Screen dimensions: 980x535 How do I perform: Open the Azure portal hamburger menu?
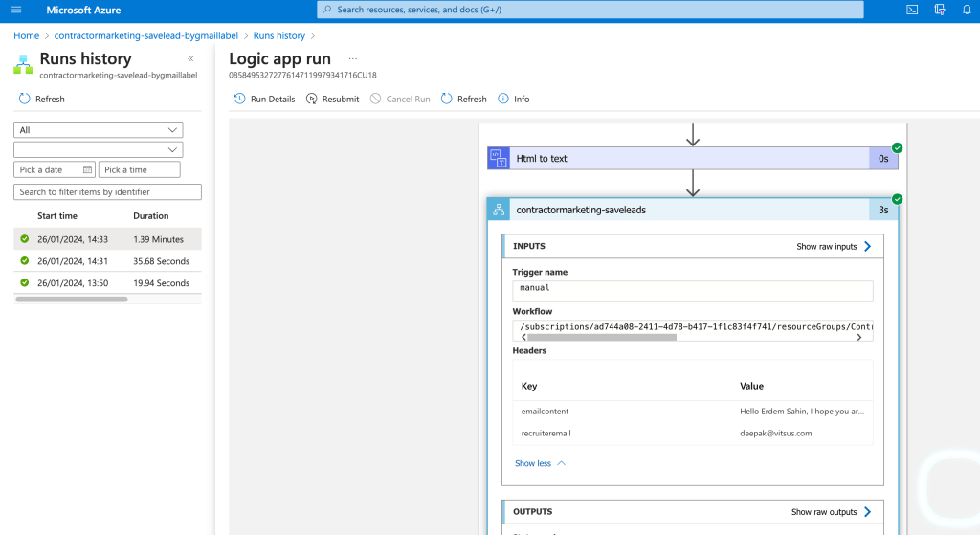[16, 10]
